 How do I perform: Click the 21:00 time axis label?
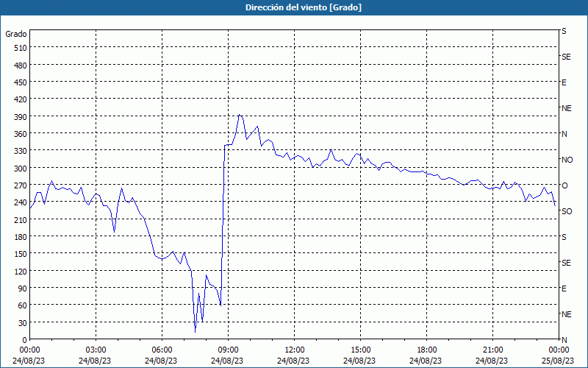pos(492,350)
